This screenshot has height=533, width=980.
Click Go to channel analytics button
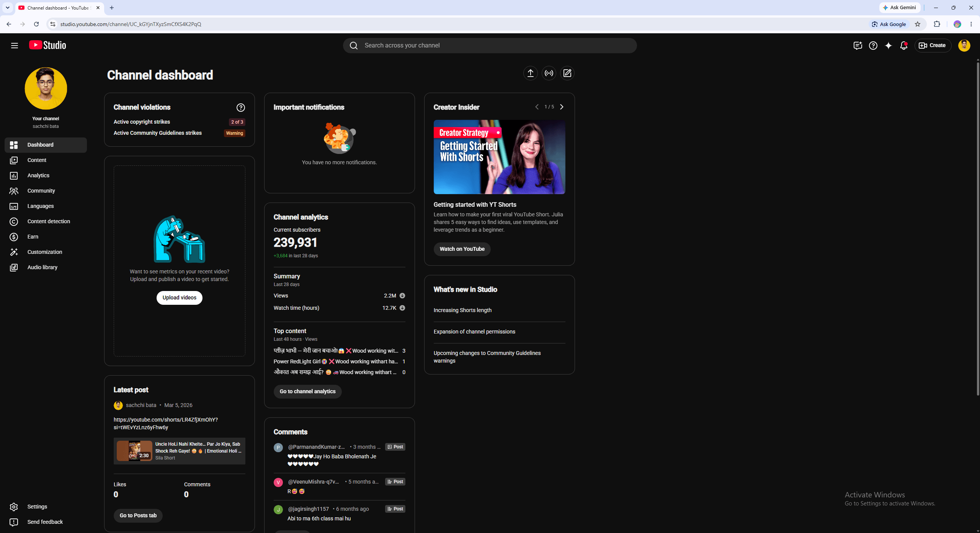click(x=307, y=392)
